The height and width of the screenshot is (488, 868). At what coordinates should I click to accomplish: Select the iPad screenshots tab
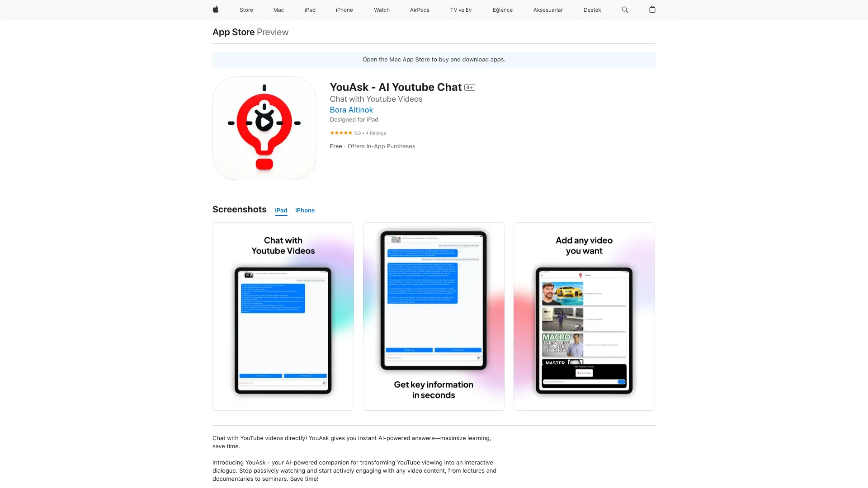(x=281, y=210)
